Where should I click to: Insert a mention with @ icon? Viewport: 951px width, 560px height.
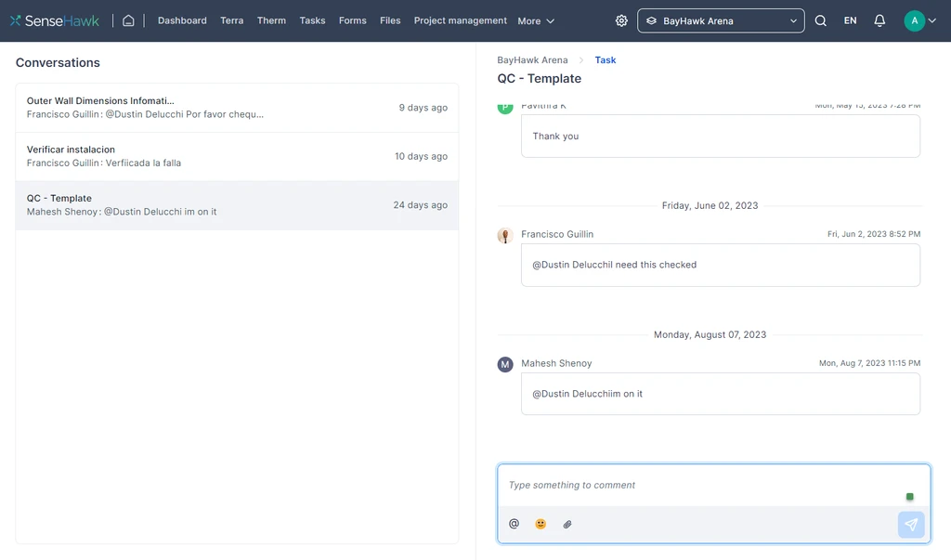(514, 524)
